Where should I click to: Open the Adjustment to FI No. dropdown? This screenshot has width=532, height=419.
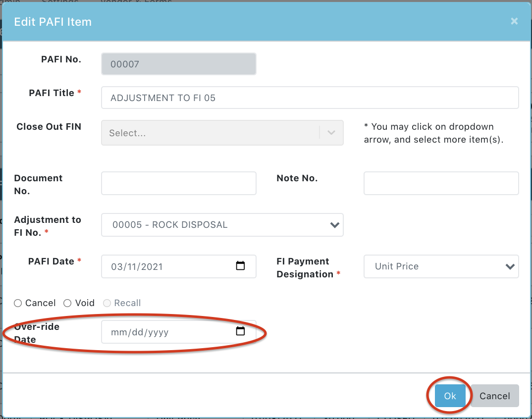click(222, 225)
